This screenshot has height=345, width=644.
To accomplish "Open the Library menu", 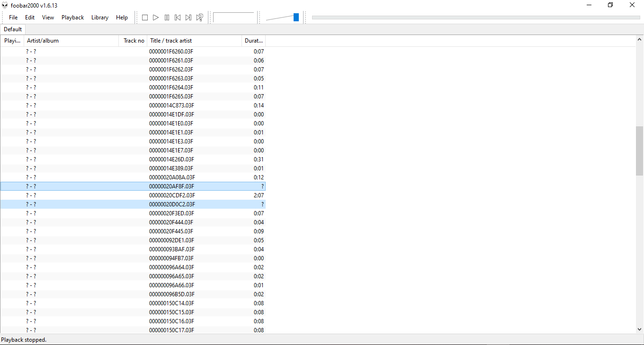I will click(99, 17).
